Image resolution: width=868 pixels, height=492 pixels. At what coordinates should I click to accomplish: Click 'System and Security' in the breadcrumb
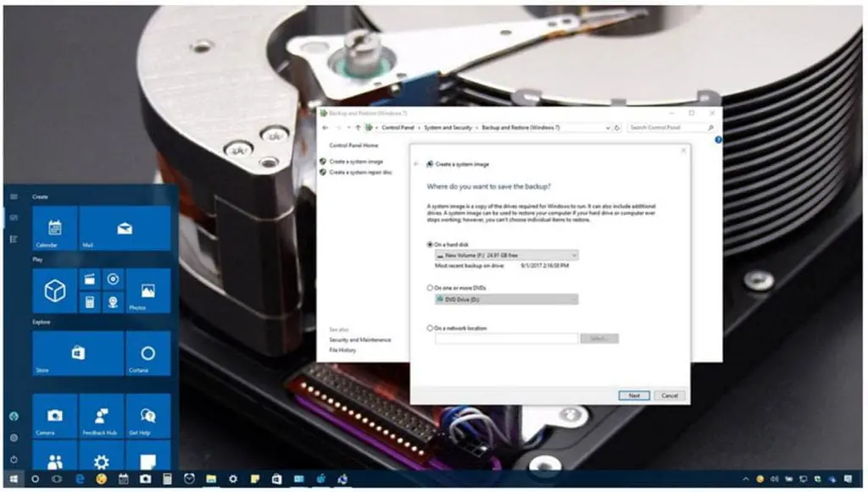click(x=449, y=128)
